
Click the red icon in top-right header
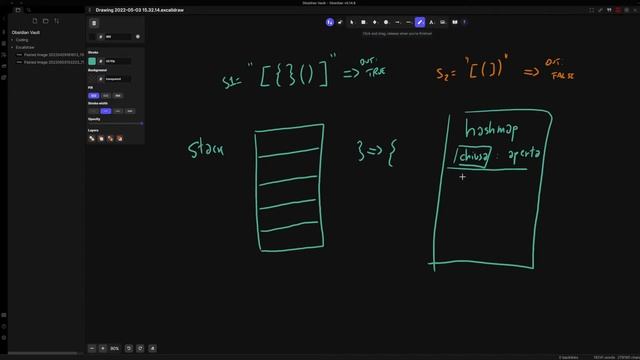pos(618,10)
